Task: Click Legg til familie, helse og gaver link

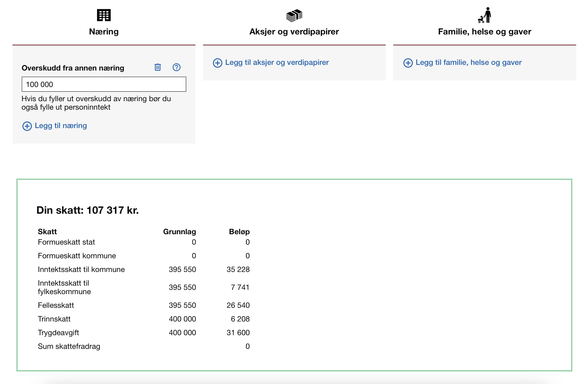Action: (x=468, y=63)
